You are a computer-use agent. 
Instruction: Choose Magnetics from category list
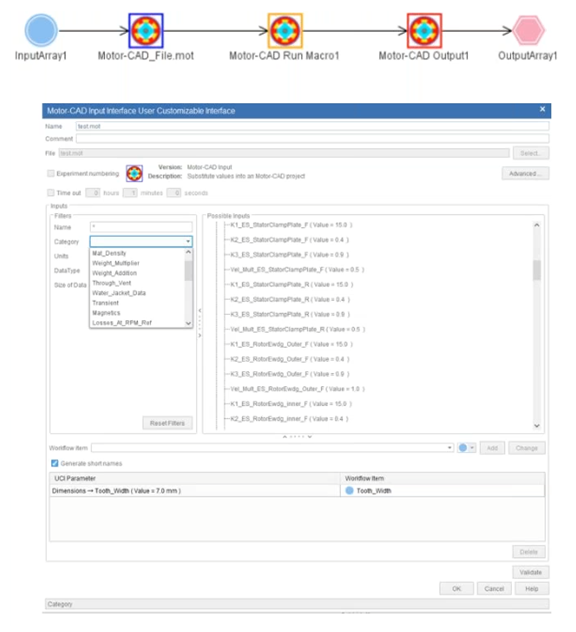(106, 313)
